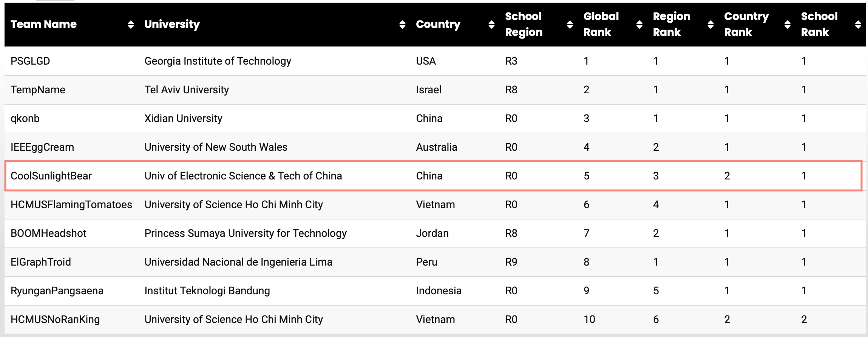This screenshot has width=868, height=337.
Task: Click Xidian University cell
Action: tap(183, 118)
